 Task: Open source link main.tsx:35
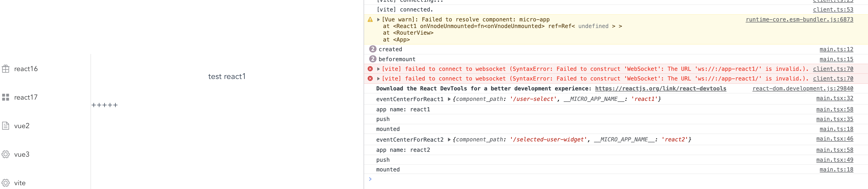835,119
